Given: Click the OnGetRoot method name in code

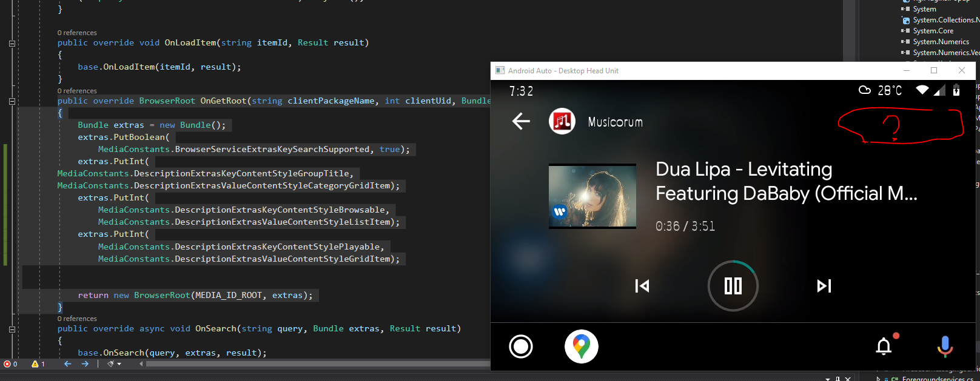Looking at the screenshot, I should (223, 101).
